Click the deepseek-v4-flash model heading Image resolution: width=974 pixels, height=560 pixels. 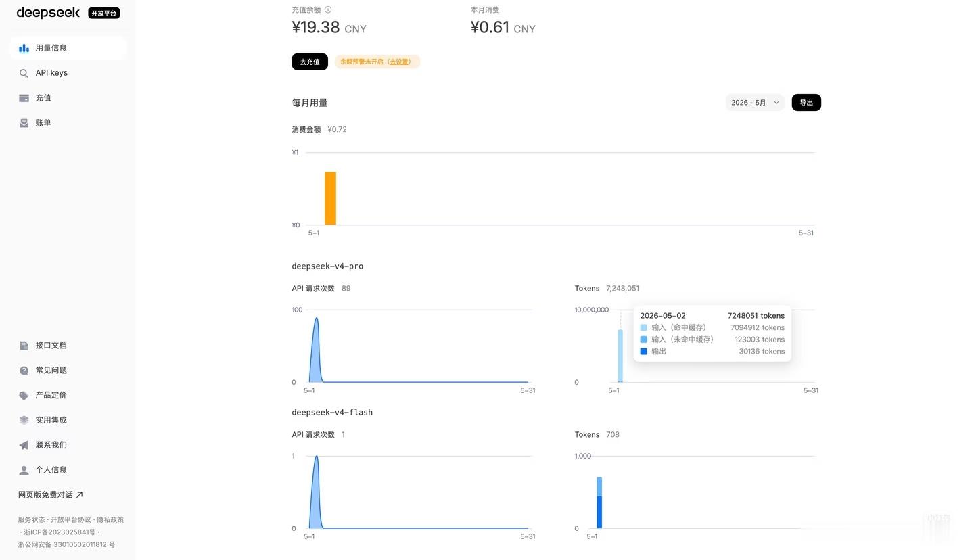coord(332,413)
